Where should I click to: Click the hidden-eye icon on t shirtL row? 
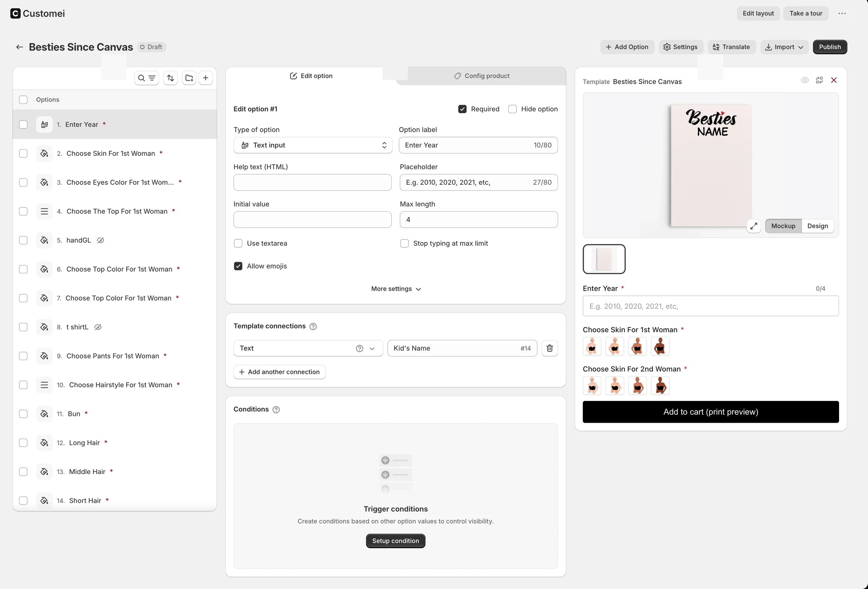pyautogui.click(x=98, y=327)
